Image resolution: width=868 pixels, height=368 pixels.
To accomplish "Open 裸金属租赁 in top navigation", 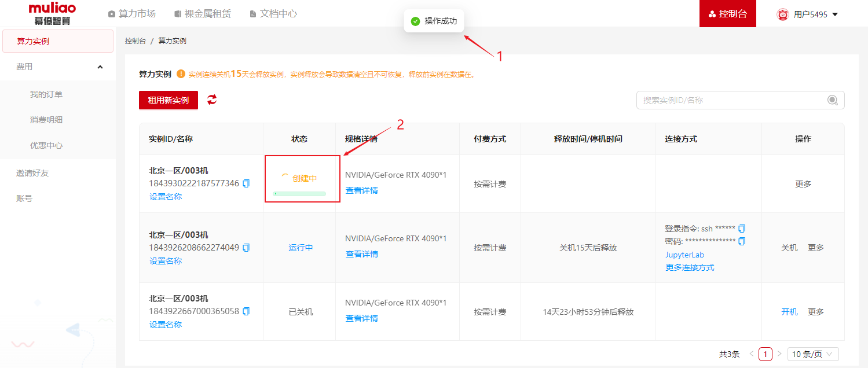I will [x=202, y=13].
